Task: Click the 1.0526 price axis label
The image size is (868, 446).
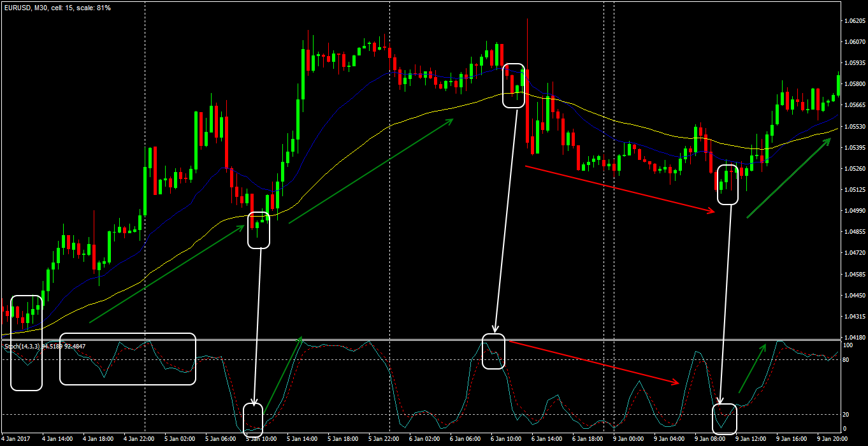Action: pyautogui.click(x=854, y=169)
